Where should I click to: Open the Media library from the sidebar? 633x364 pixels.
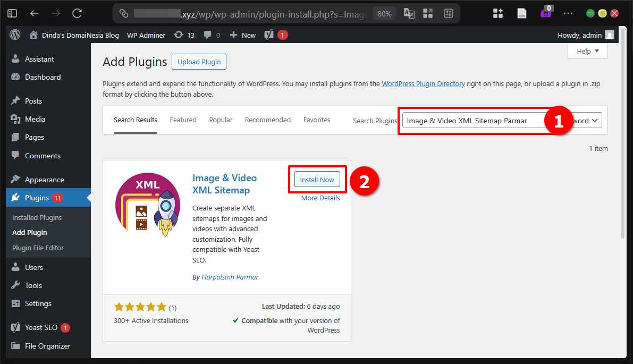click(35, 118)
